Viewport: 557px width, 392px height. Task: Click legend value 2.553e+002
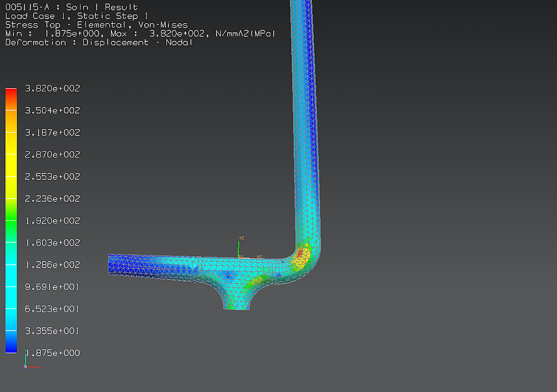click(53, 177)
